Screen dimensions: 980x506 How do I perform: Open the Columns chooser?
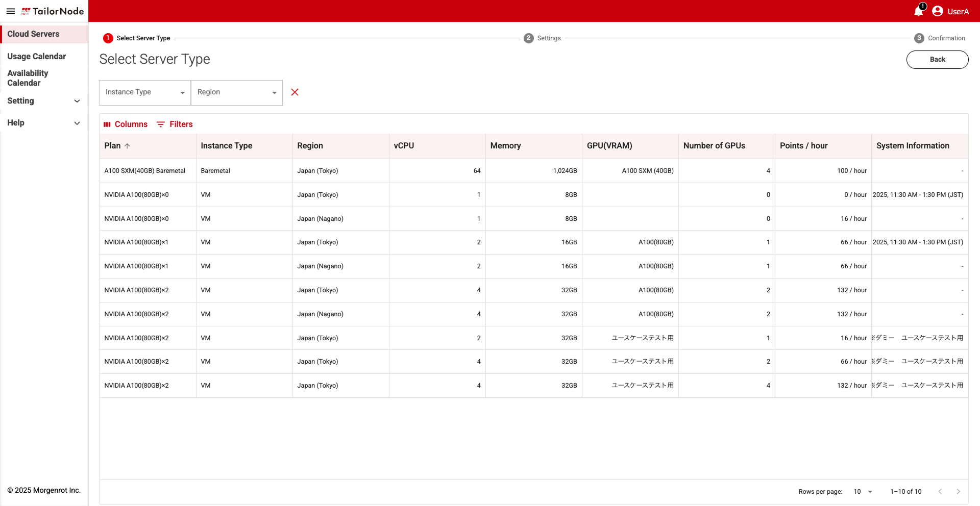126,124
